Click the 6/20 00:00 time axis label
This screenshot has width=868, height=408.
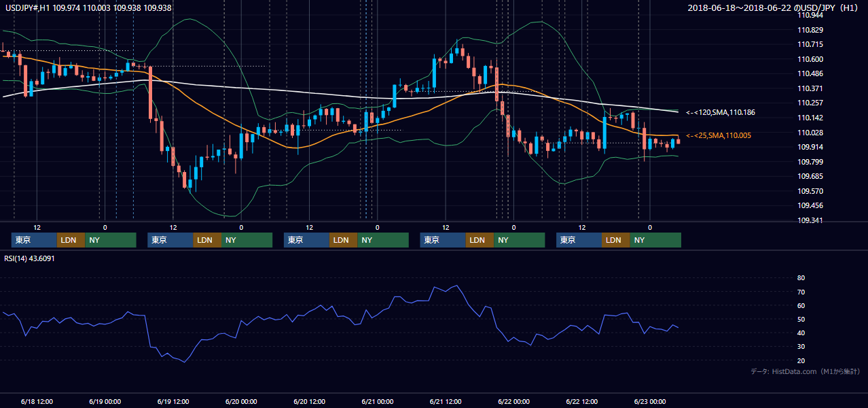point(241,401)
